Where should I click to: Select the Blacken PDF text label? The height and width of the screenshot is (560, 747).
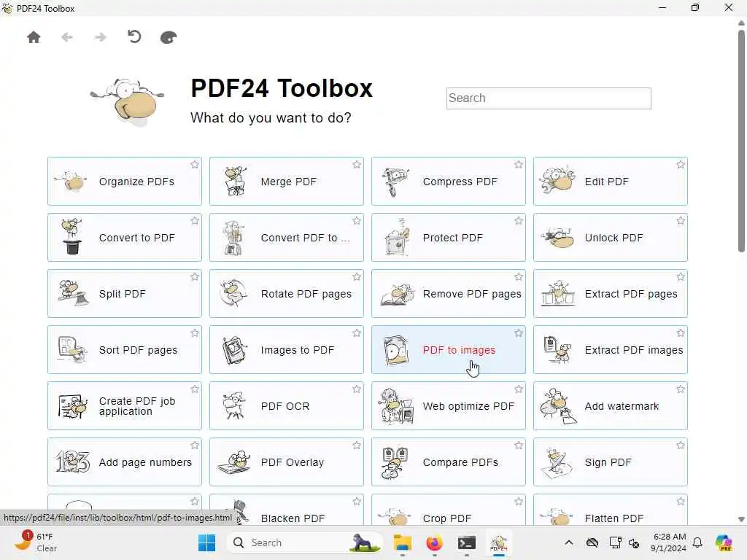293,518
